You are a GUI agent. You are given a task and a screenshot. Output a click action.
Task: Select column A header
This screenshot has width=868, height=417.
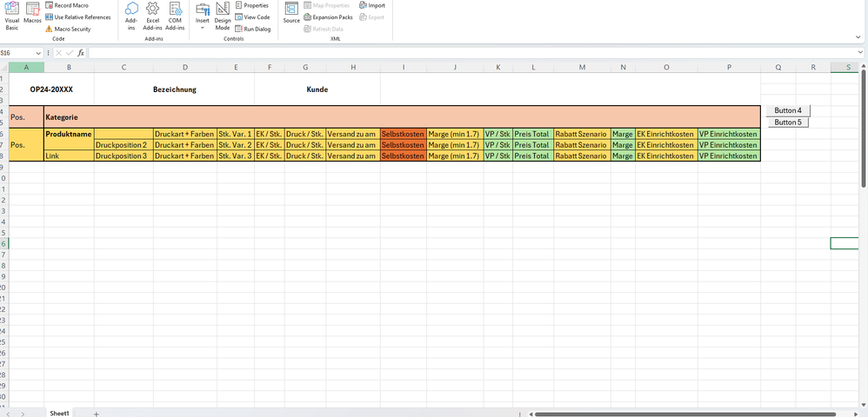pyautogui.click(x=26, y=67)
